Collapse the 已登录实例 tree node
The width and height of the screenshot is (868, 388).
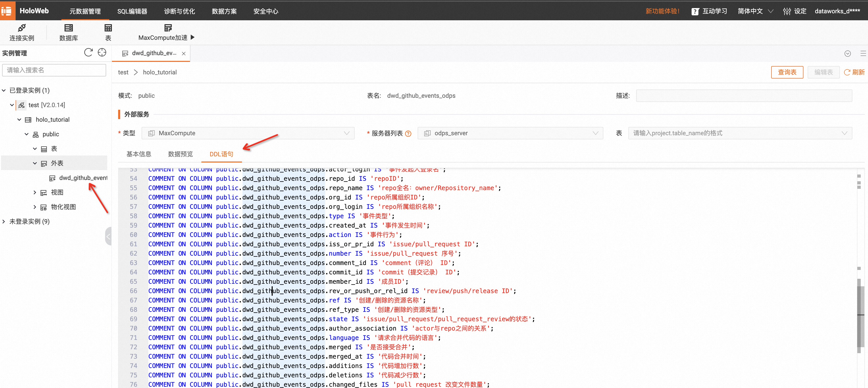pos(4,90)
